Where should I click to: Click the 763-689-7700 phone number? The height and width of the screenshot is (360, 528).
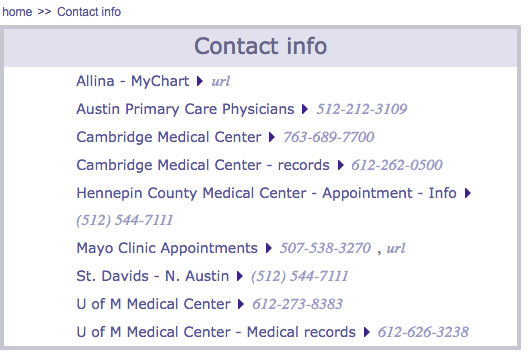328,137
